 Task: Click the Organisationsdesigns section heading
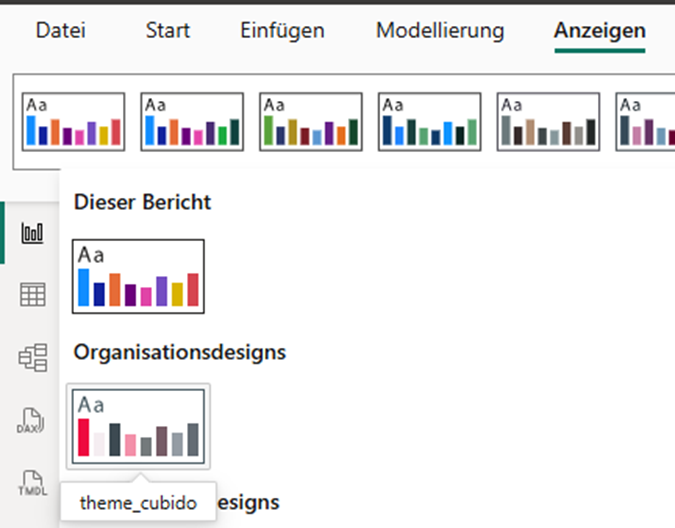point(180,352)
